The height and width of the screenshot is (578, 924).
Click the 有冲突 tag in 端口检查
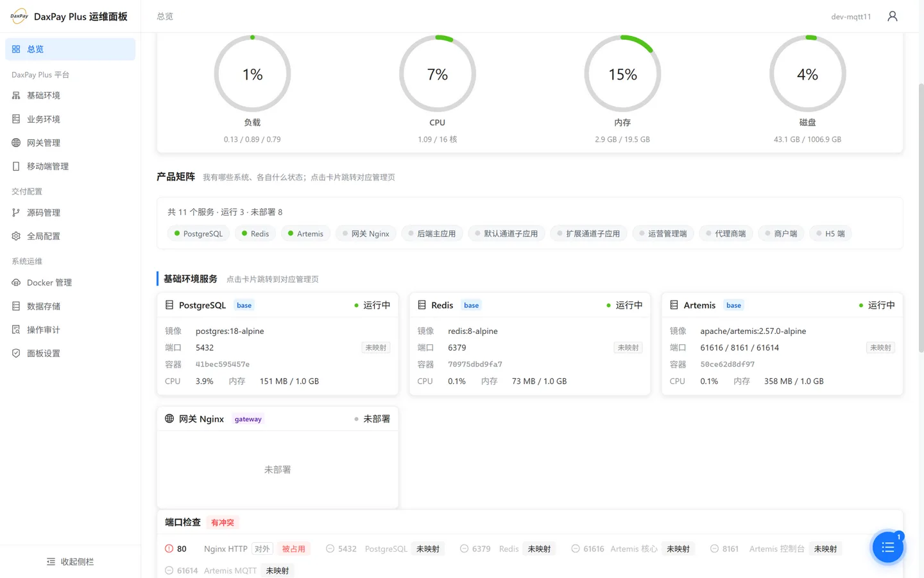[223, 523]
